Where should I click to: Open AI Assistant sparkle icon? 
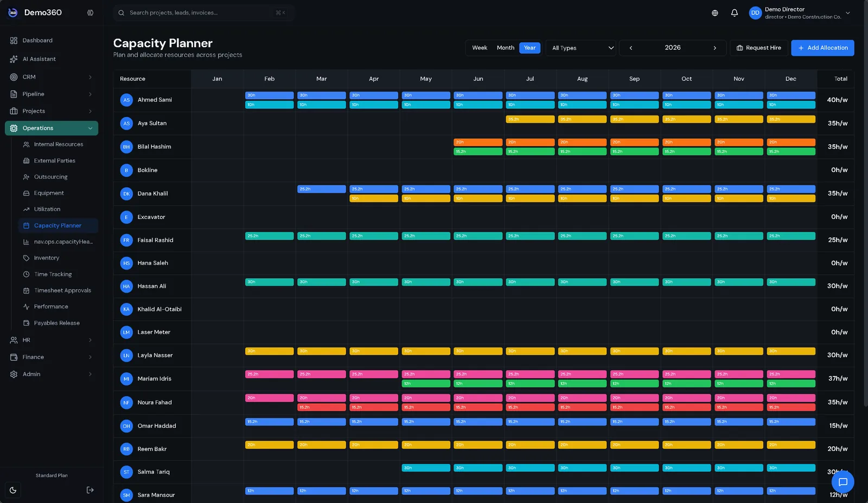(x=14, y=59)
